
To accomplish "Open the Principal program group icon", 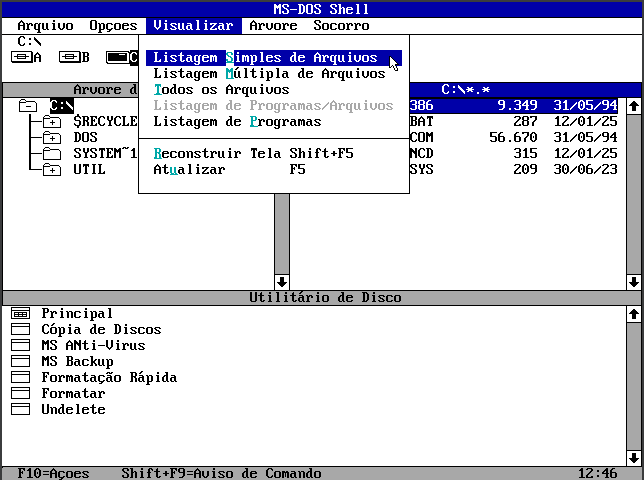I will click(x=20, y=314).
